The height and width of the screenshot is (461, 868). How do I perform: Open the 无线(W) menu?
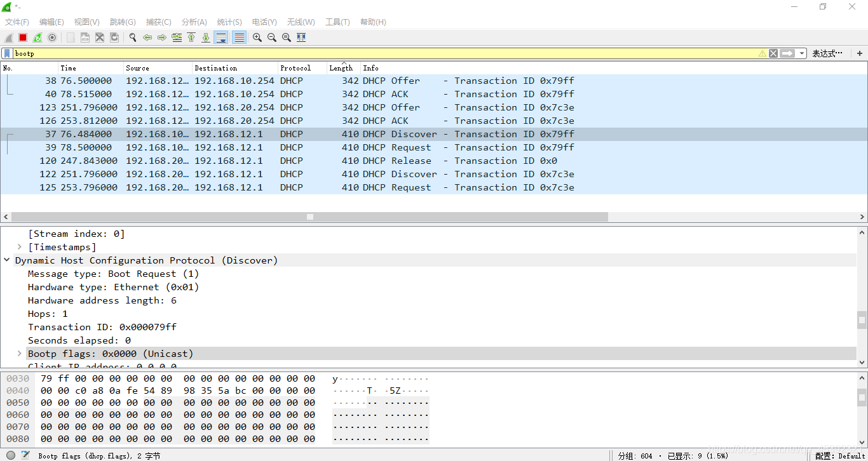click(x=301, y=22)
